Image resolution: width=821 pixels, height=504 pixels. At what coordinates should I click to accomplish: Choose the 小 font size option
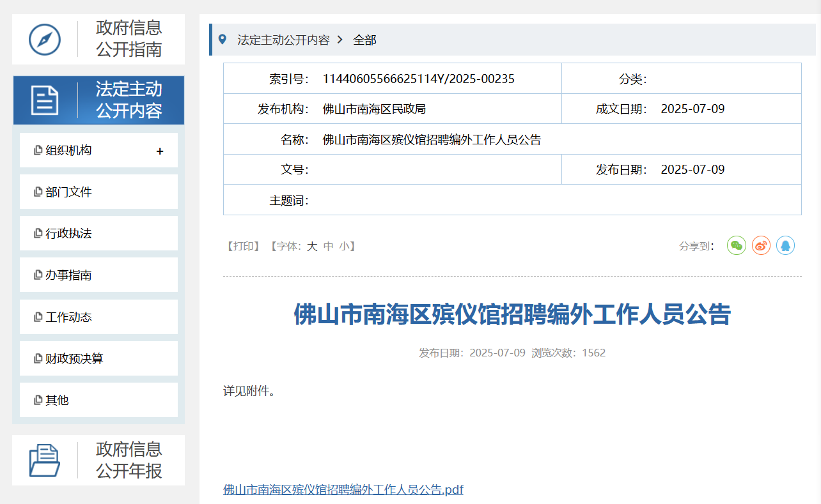(345, 247)
